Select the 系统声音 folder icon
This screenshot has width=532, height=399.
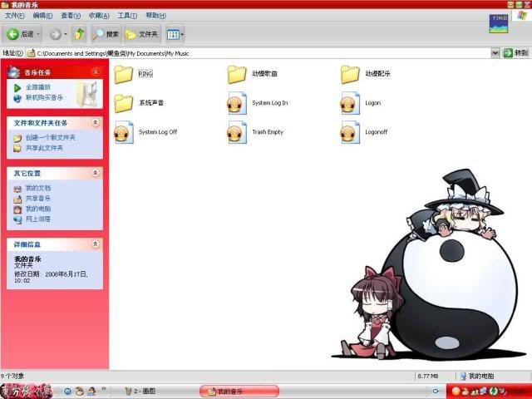pyautogui.click(x=124, y=103)
